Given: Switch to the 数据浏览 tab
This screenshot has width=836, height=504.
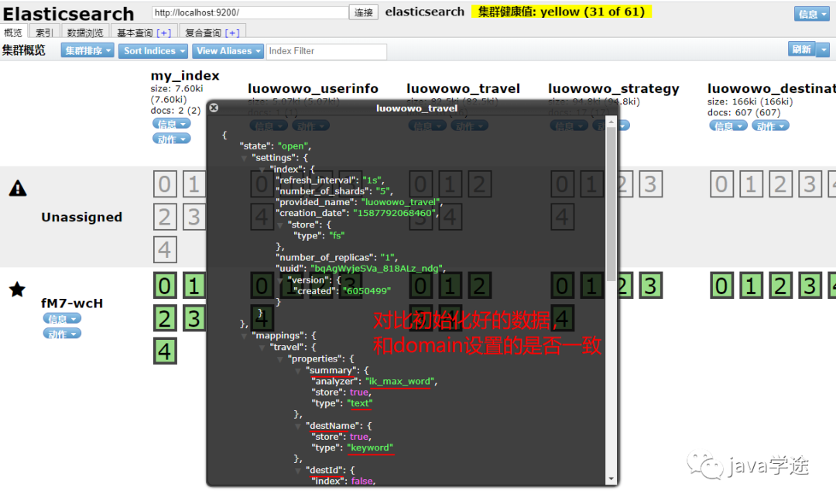Looking at the screenshot, I should click(x=85, y=33).
